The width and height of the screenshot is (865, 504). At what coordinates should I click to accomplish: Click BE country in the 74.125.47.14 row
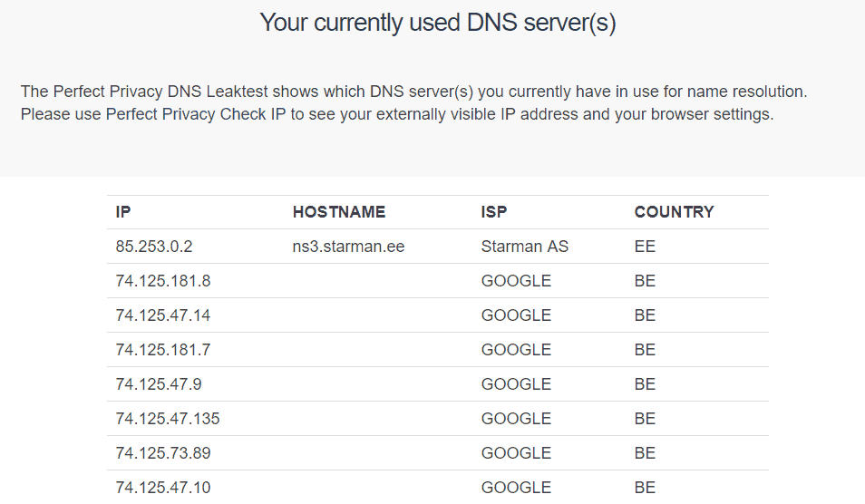[x=645, y=315]
